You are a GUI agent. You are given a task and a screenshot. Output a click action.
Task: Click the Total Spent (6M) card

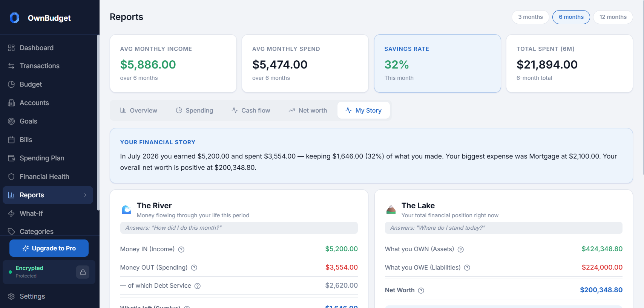tap(569, 63)
